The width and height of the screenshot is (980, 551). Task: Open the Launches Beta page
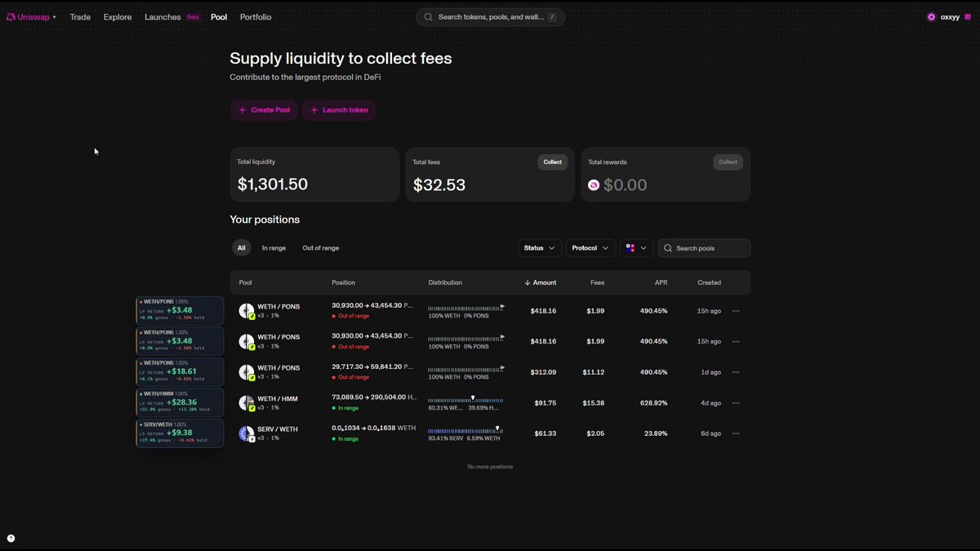click(172, 17)
